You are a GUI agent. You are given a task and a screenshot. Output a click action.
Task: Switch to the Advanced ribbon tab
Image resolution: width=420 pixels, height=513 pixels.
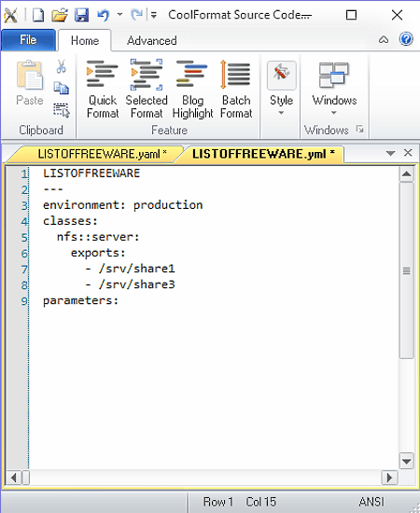click(151, 40)
